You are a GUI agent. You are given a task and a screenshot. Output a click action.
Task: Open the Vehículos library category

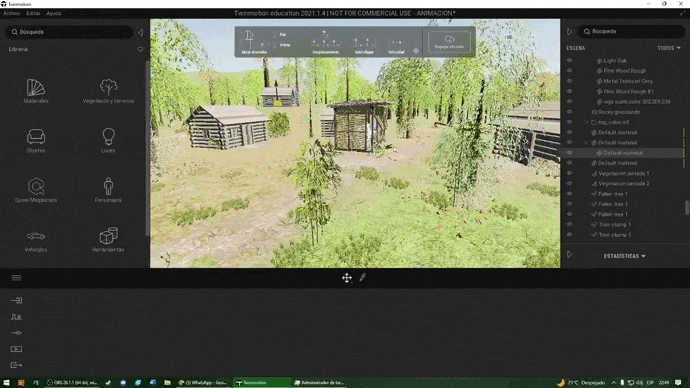coord(36,241)
